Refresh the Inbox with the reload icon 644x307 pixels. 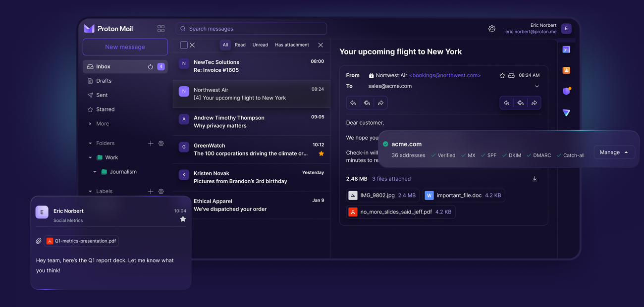click(x=151, y=67)
